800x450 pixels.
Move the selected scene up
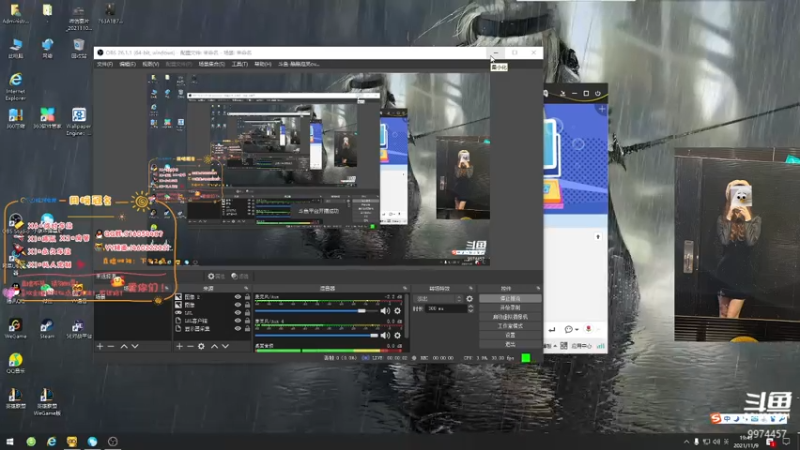[124, 346]
